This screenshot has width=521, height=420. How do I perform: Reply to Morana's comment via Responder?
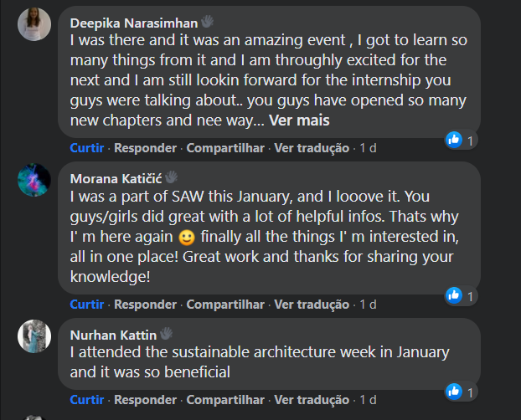click(145, 305)
